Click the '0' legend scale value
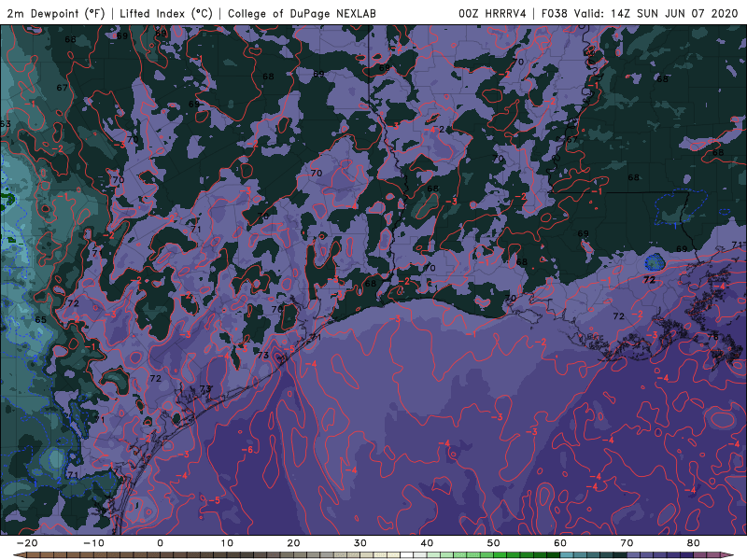 pyautogui.click(x=160, y=543)
